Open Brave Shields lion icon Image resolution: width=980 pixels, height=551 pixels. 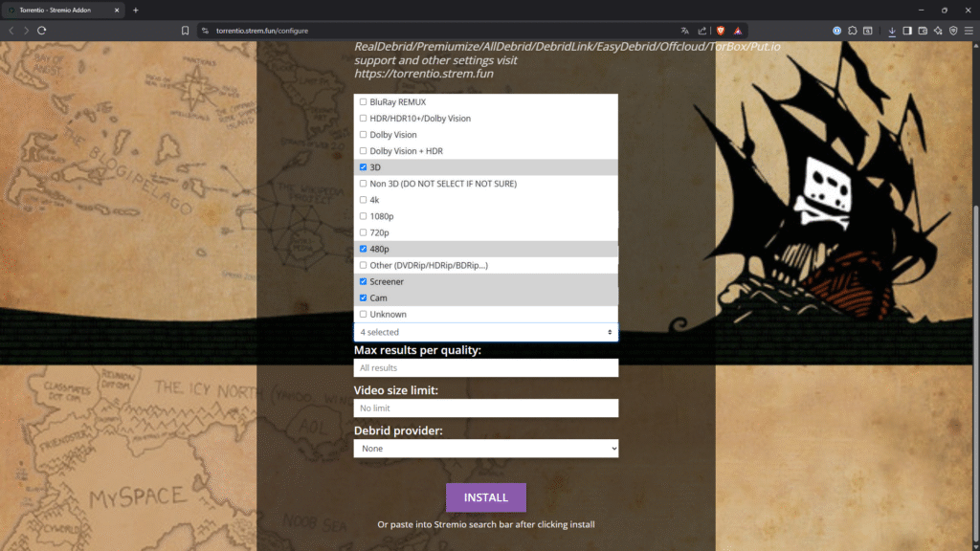721,31
